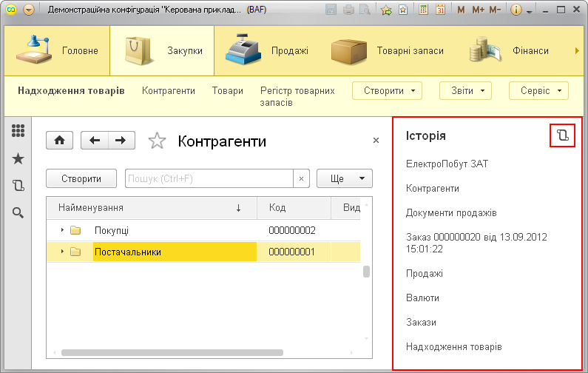This screenshot has height=373, width=588.
Task: Open the Товарні запаси section
Action: tap(388, 50)
